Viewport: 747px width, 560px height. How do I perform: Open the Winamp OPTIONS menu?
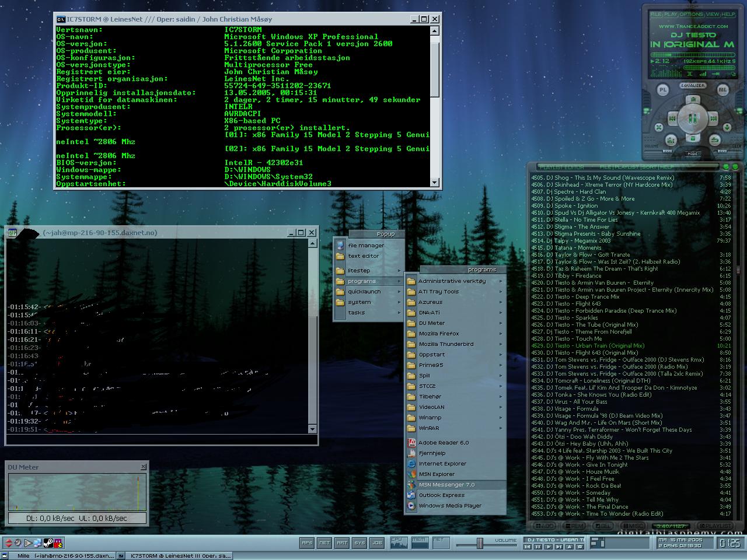692,14
